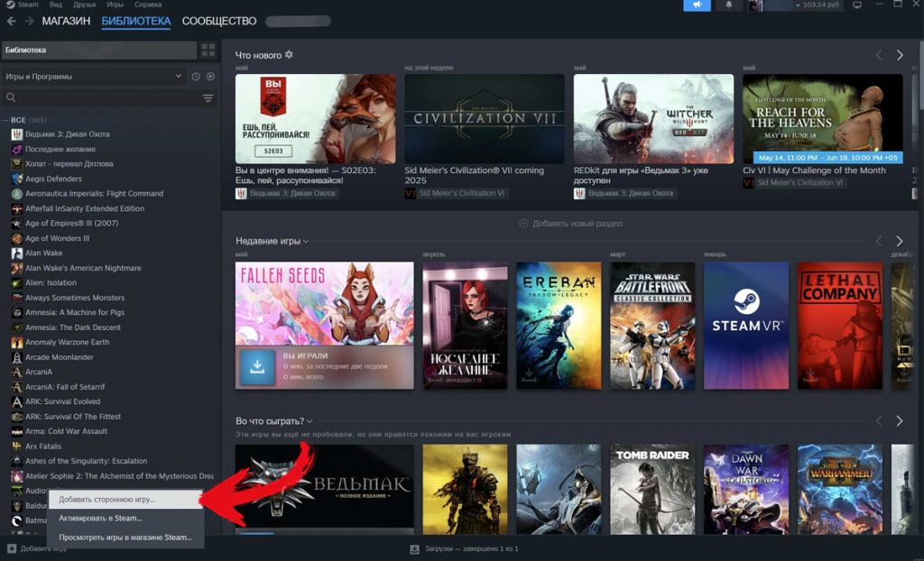Image resolution: width=924 pixels, height=561 pixels.
Task: Click the profile avatar in the top bar
Action: pos(755,5)
